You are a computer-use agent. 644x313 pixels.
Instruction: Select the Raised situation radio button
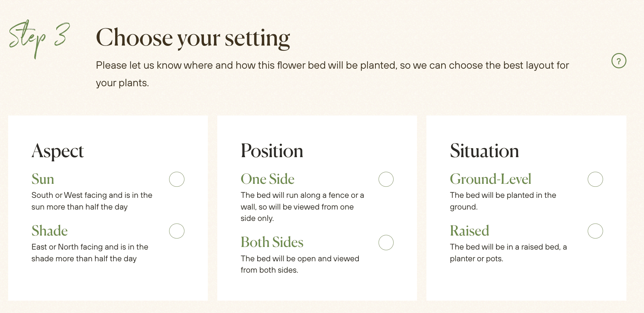coord(595,231)
